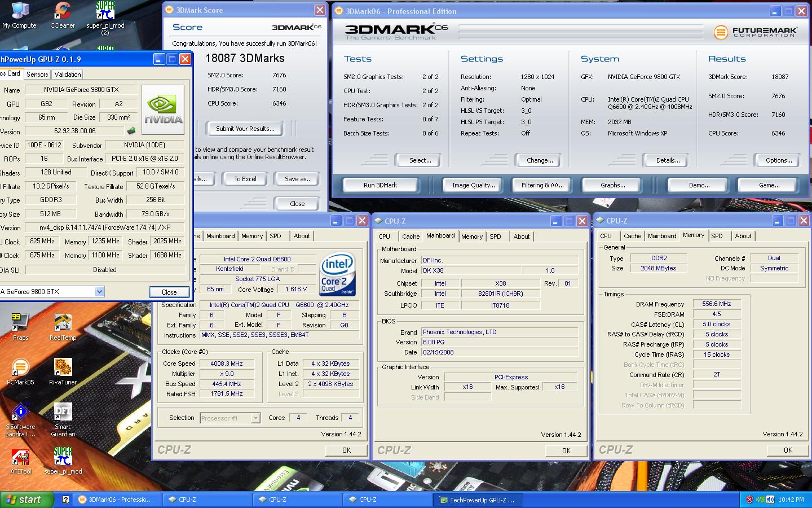Open Graphs in 3DMark06
The width and height of the screenshot is (812, 508).
pos(612,185)
